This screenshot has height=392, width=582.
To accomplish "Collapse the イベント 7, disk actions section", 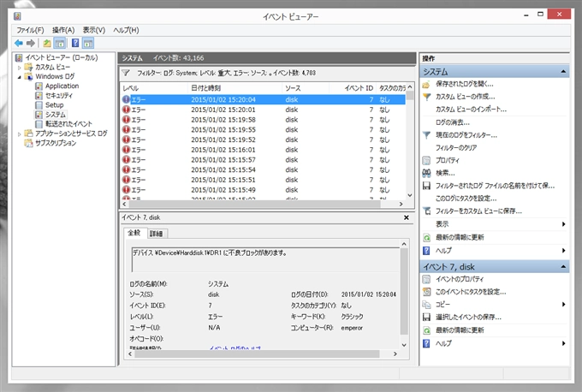I will pyautogui.click(x=563, y=266).
